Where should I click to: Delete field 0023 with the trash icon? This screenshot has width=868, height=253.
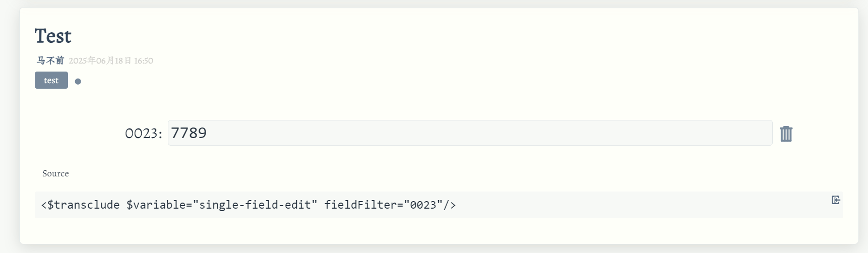pos(786,134)
